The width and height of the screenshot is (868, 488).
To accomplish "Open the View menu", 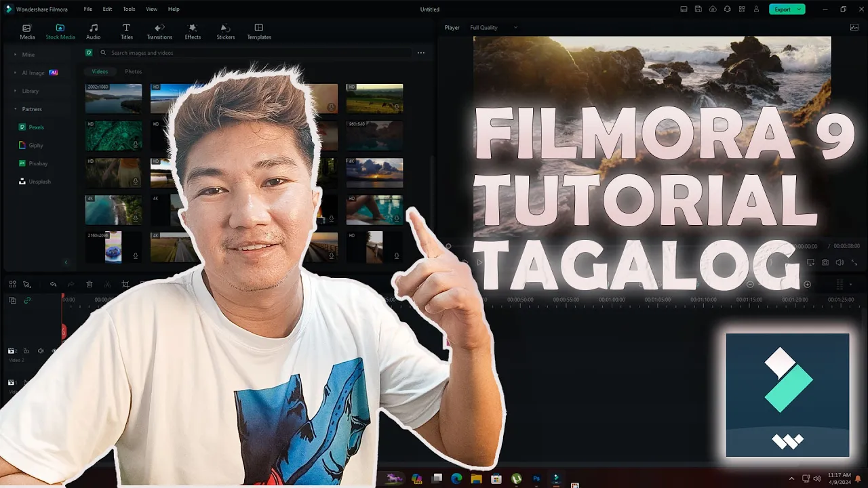I will click(x=151, y=9).
